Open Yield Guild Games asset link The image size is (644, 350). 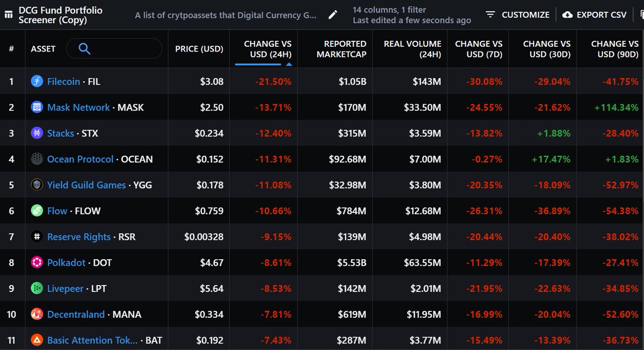click(x=86, y=185)
